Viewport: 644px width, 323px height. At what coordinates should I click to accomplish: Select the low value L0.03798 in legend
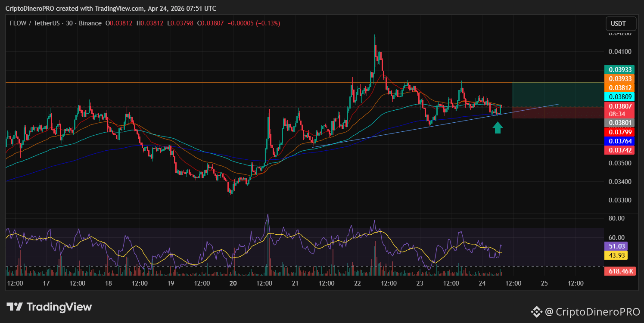click(x=180, y=23)
